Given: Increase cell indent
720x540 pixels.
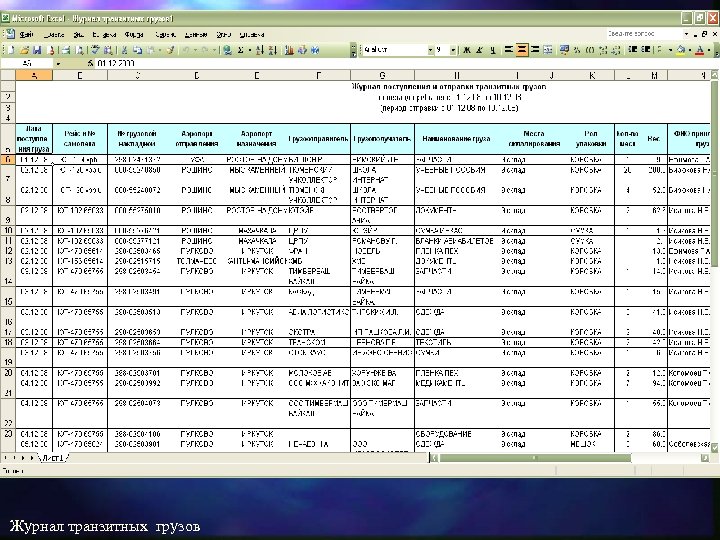Looking at the screenshot, I should tap(646, 50).
